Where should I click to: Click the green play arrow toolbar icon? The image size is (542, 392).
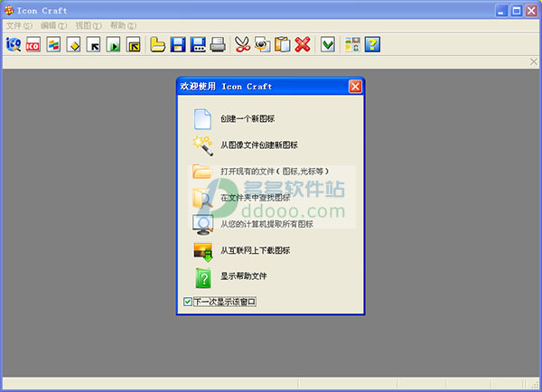tap(114, 44)
